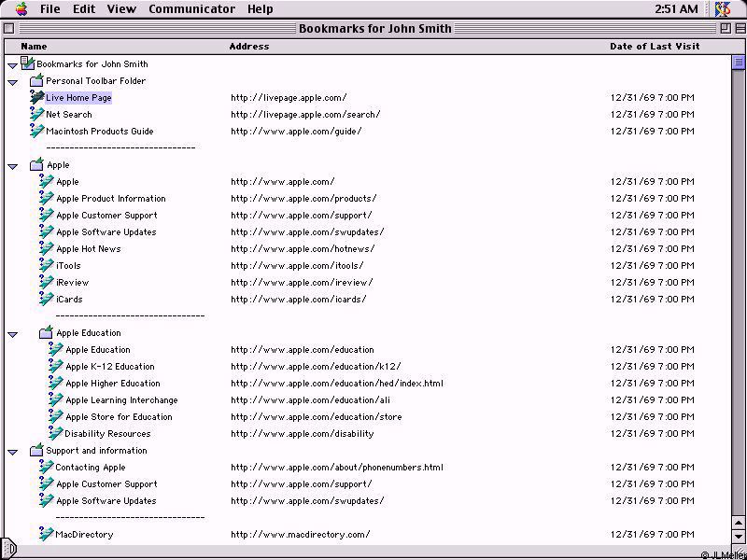Select the Live Home Page bookmark name

coord(78,98)
